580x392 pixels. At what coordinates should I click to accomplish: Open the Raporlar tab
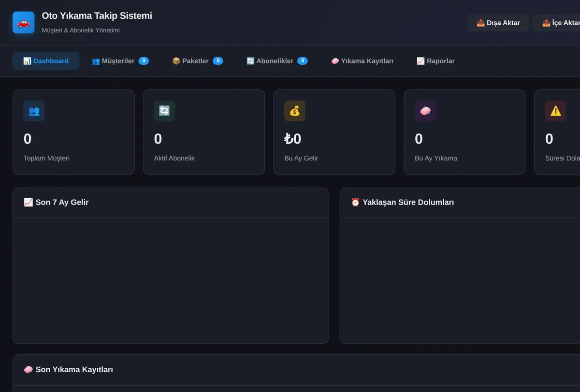(435, 61)
